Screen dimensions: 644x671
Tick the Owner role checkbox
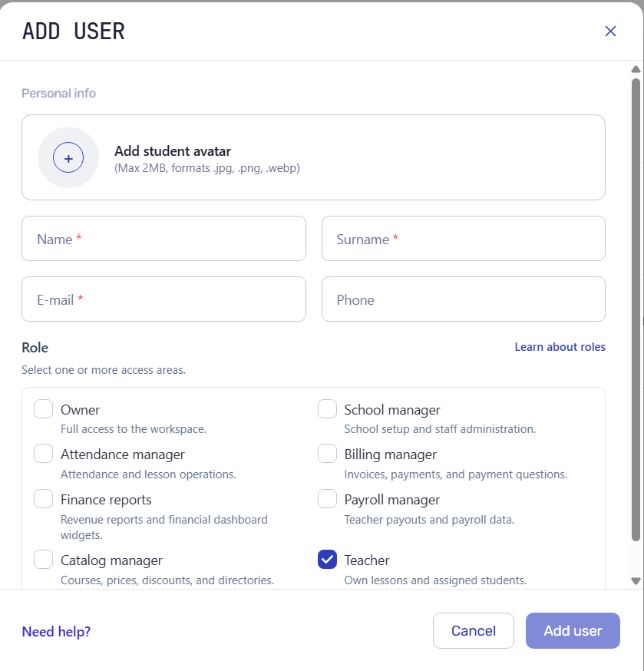coord(43,408)
